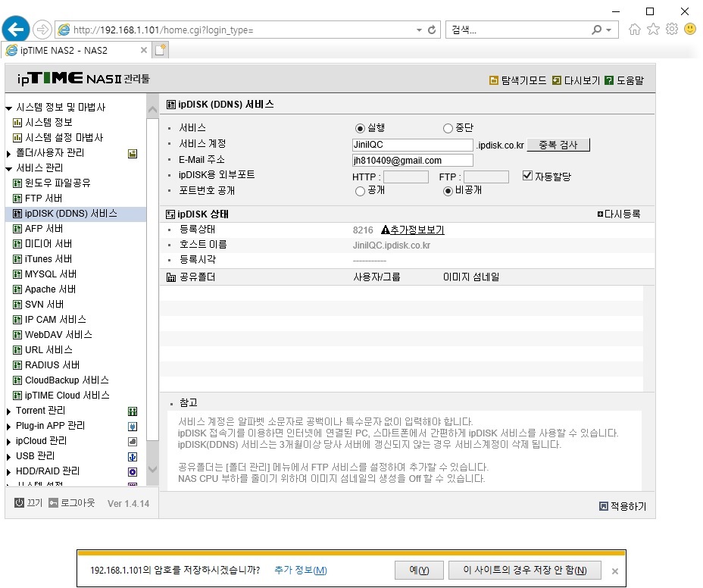Select the ipTIME NAS2 browser tab
Viewport: 703px width, 588px height.
(x=77, y=50)
